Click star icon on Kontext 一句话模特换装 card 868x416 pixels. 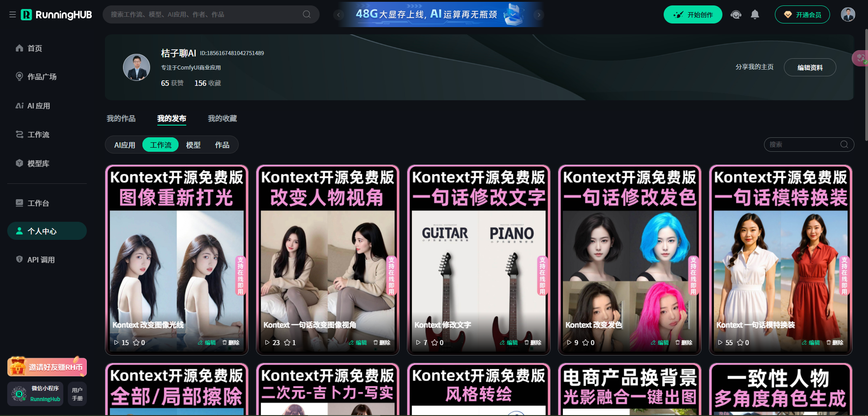tap(740, 342)
